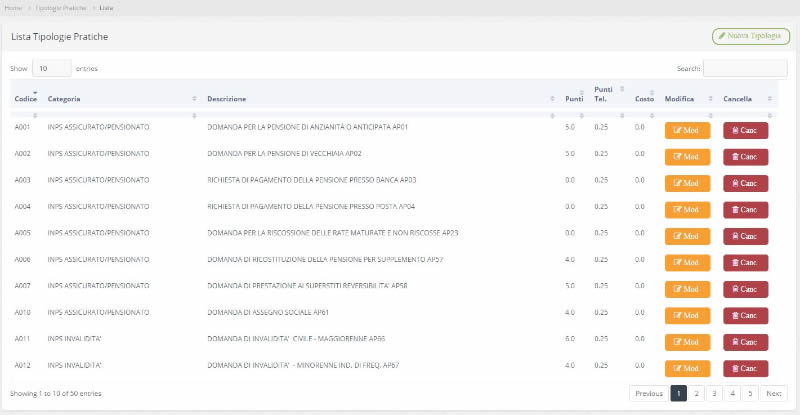Edit row A001 with Mod button

[687, 130]
